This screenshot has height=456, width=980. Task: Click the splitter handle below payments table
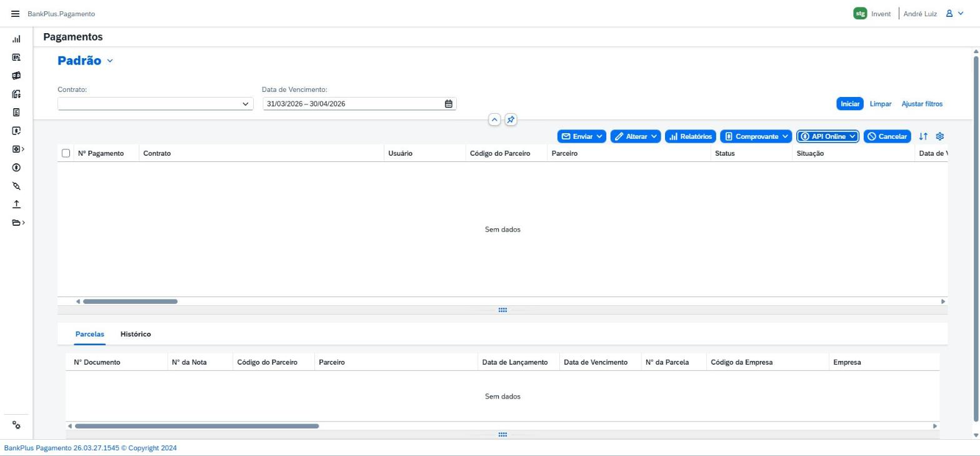click(x=502, y=310)
